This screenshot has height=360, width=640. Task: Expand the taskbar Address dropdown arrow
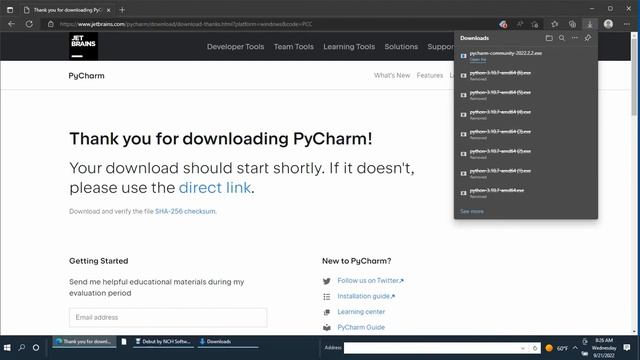tap(523, 348)
